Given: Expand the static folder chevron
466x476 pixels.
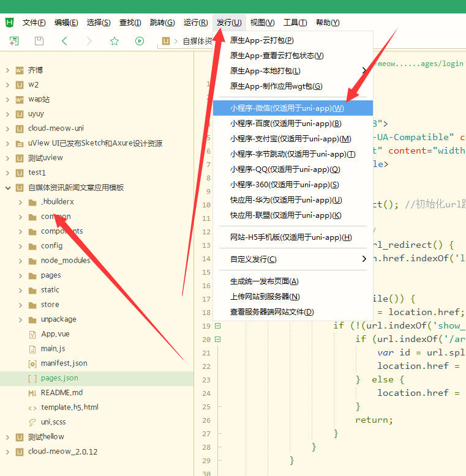Looking at the screenshot, I should 20,290.
